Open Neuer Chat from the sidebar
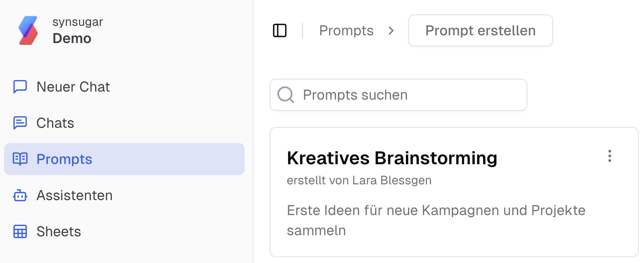Viewport: 644px width, 263px height. [x=73, y=87]
